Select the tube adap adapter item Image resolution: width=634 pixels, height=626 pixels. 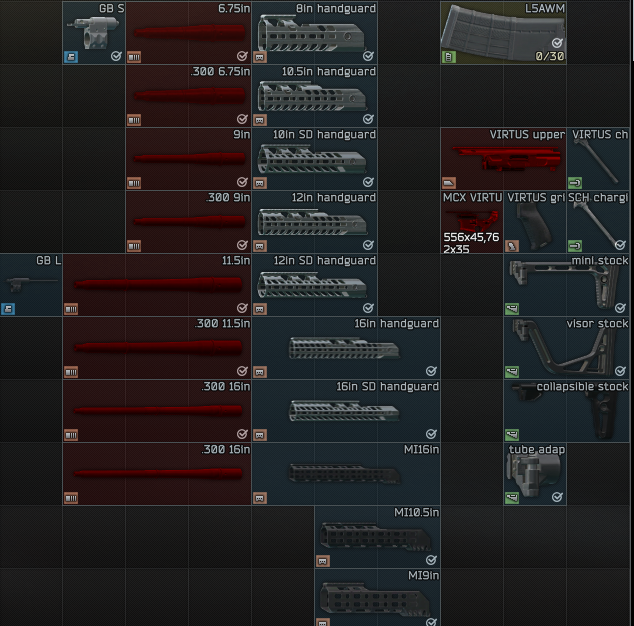tap(535, 474)
